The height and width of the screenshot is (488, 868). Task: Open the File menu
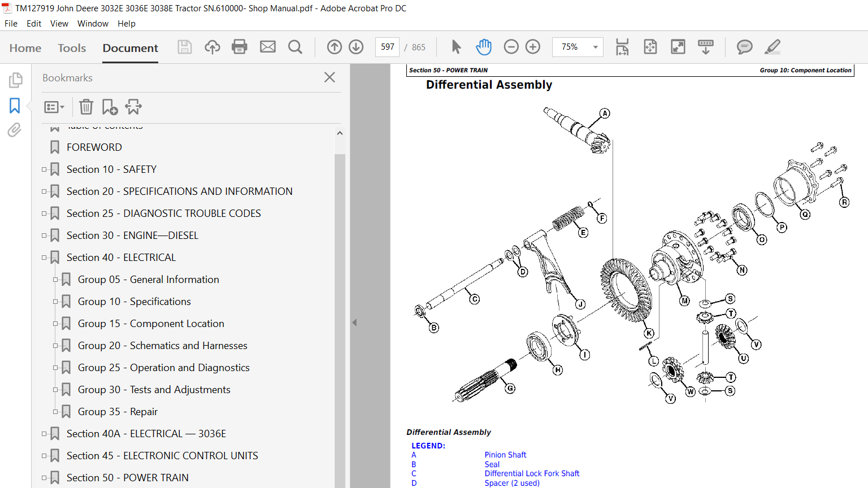click(x=11, y=24)
